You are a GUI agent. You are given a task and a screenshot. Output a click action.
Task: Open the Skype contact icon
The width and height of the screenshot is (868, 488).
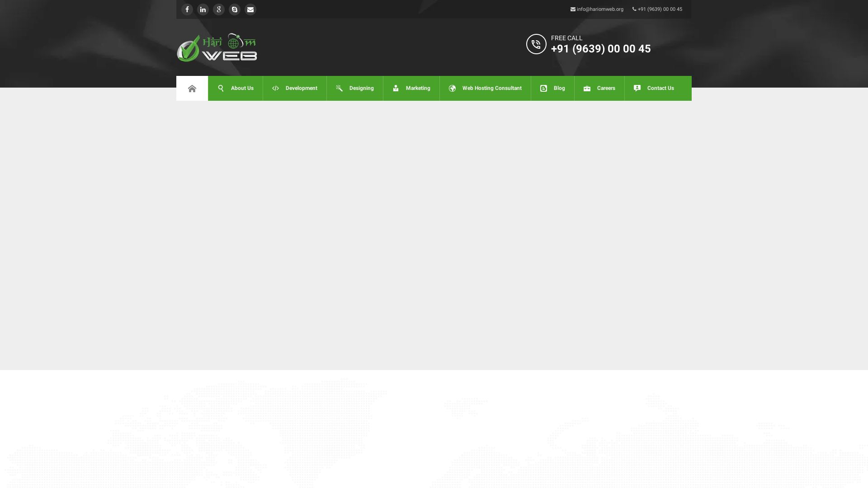coord(235,9)
